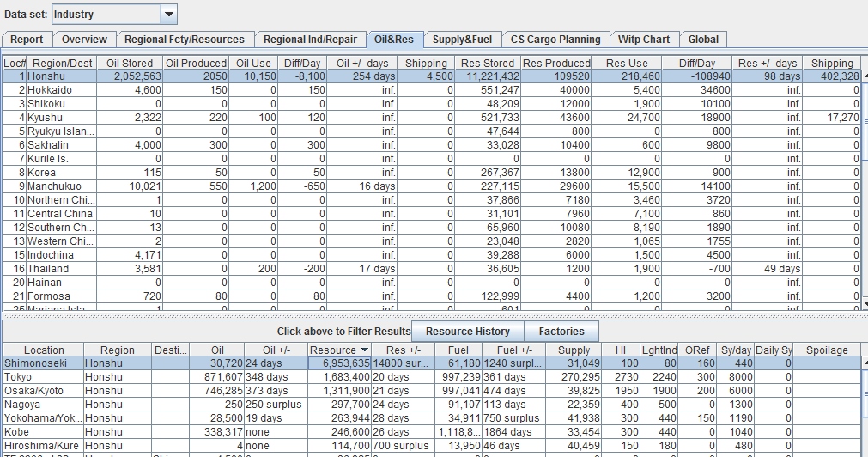Click the Fuel column header
Image resolution: width=868 pixels, height=457 pixels.
tap(458, 350)
